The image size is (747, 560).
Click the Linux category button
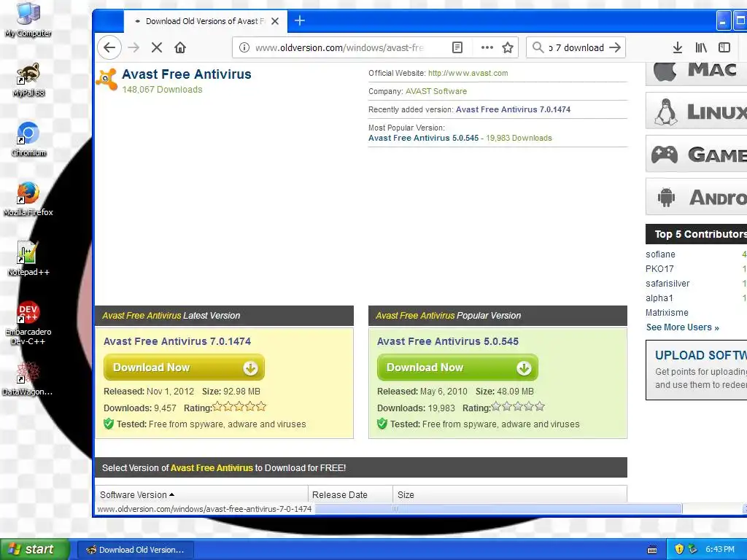696,111
